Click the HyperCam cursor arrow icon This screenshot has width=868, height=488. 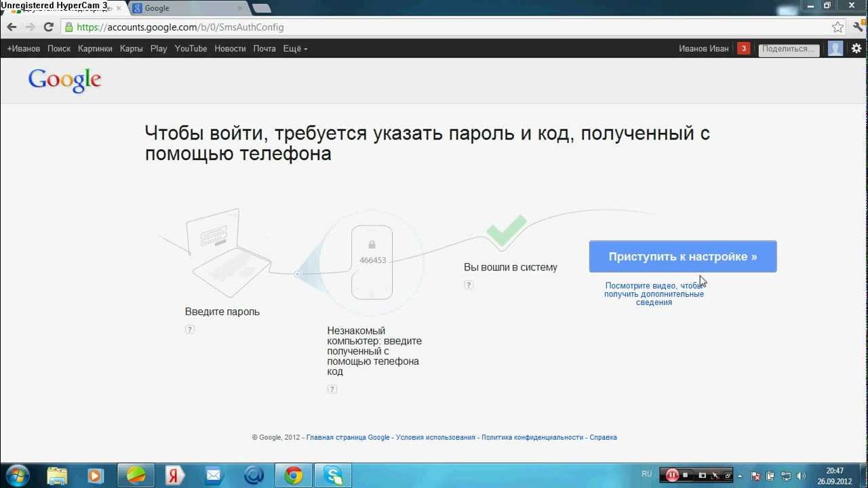[x=715, y=475]
